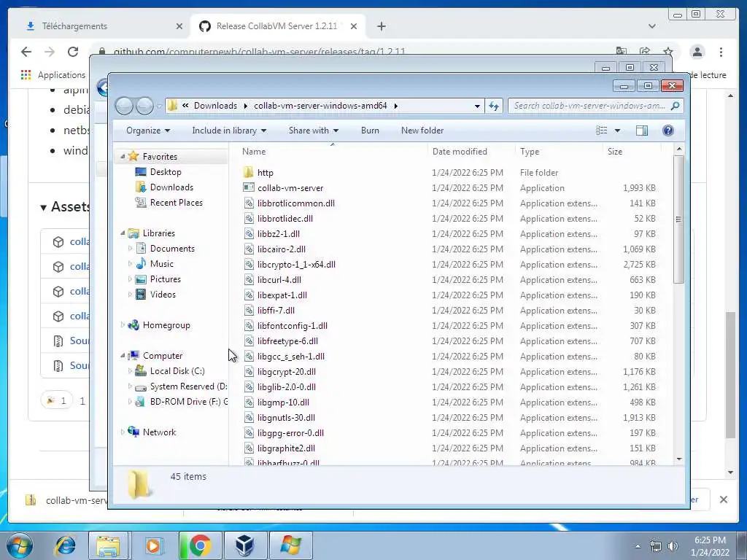Click the scroll down arrow in file list

click(x=679, y=459)
